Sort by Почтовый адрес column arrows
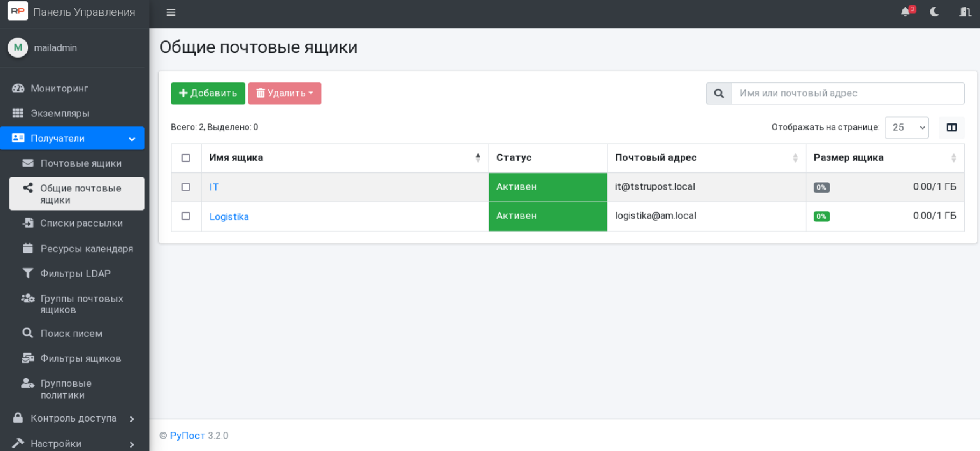 [795, 158]
